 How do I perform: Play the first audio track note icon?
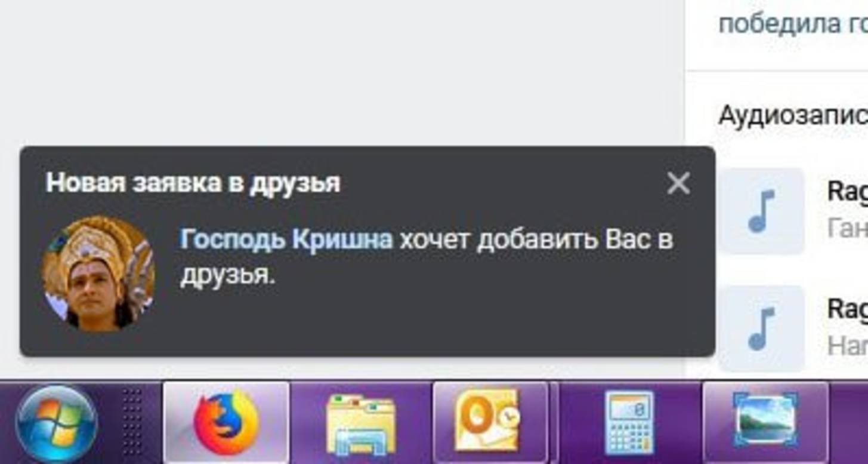[762, 211]
